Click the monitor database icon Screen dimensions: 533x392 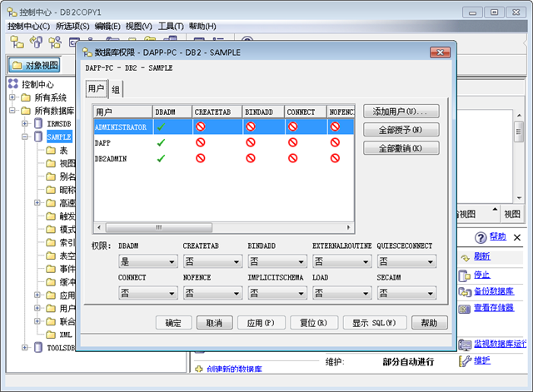tap(465, 345)
